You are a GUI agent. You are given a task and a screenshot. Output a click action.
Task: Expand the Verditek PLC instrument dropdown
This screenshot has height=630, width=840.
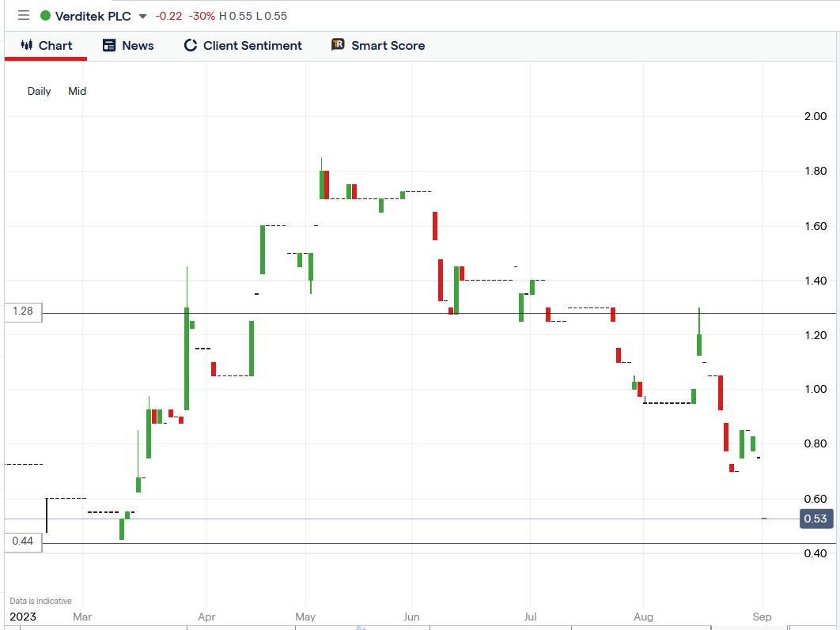pyautogui.click(x=142, y=17)
